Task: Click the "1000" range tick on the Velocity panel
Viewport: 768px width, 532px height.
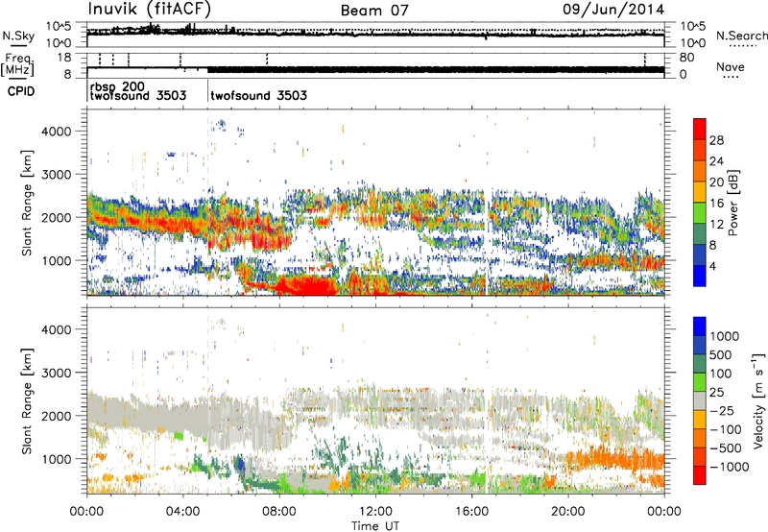Action: 56,459
